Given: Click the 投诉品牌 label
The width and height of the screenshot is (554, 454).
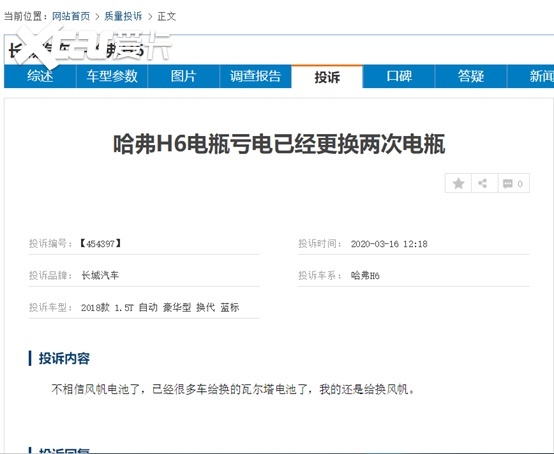Looking at the screenshot, I should pyautogui.click(x=51, y=275).
